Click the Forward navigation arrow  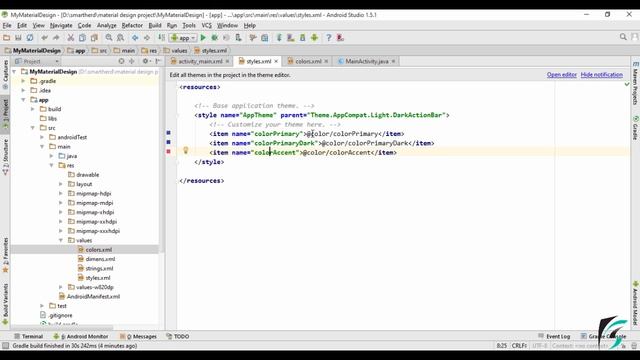(x=147, y=38)
